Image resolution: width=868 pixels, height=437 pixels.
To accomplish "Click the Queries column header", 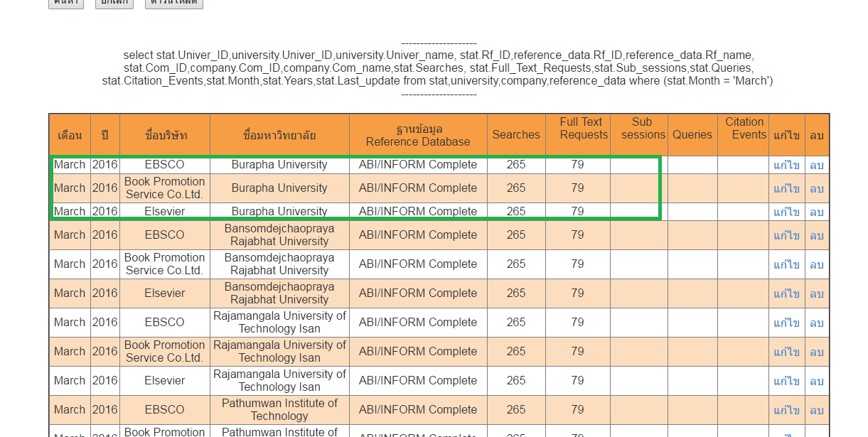I will (692, 135).
